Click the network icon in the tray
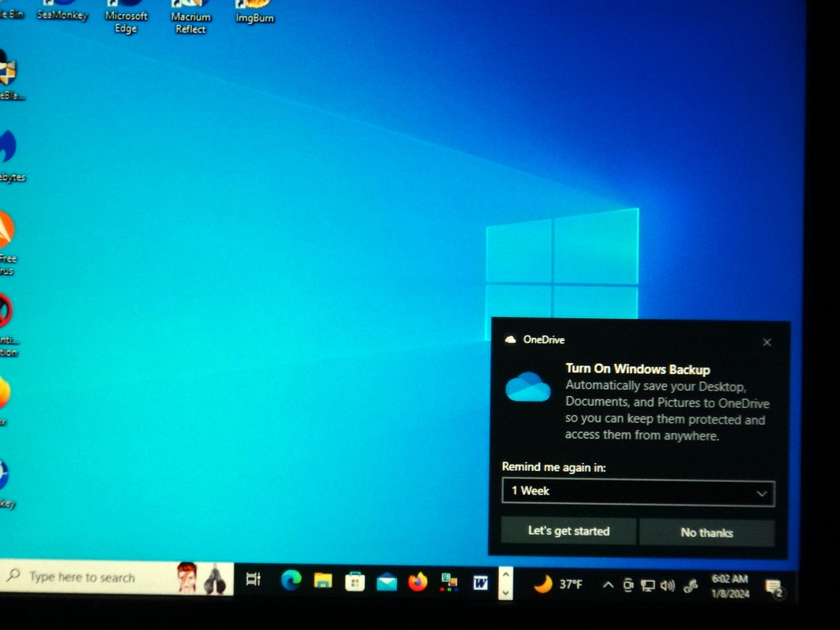 coord(648,586)
